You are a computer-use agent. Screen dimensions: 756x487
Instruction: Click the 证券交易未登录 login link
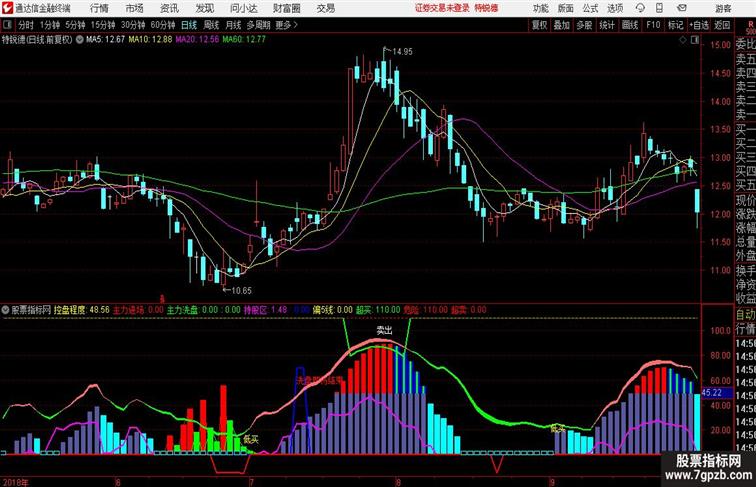click(442, 8)
